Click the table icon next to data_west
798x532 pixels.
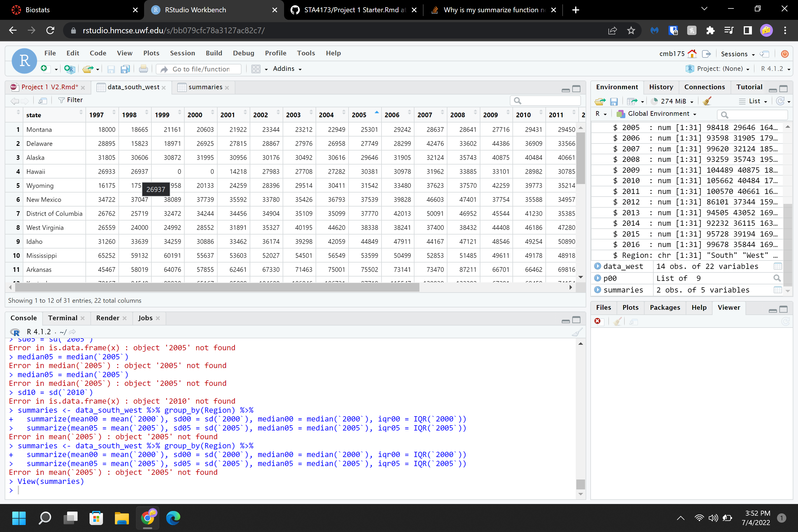click(777, 266)
